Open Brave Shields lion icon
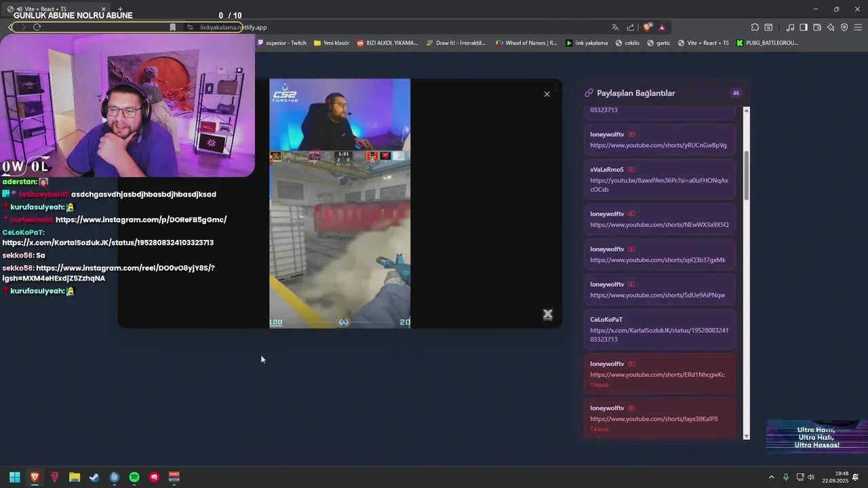This screenshot has height=488, width=868. point(648,27)
